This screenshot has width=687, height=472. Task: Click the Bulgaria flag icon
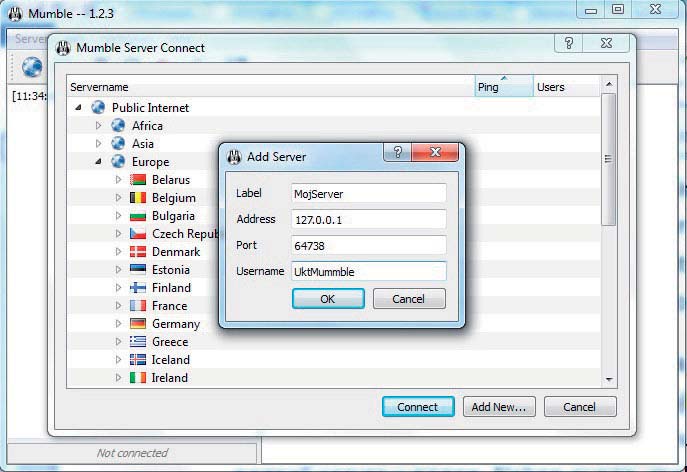[138, 216]
